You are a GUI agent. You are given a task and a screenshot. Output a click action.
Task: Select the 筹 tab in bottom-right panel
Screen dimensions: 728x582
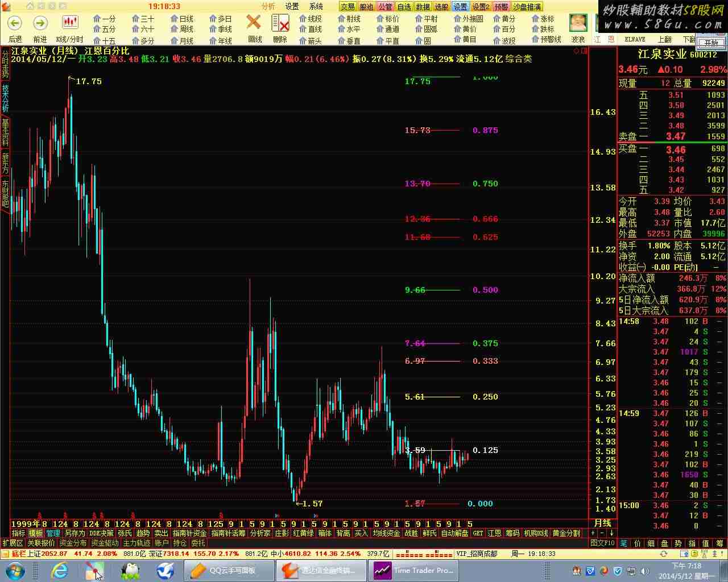coord(721,543)
